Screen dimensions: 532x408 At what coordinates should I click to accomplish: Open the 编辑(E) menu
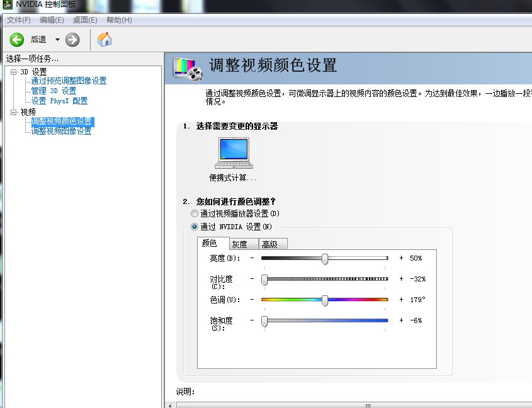52,20
